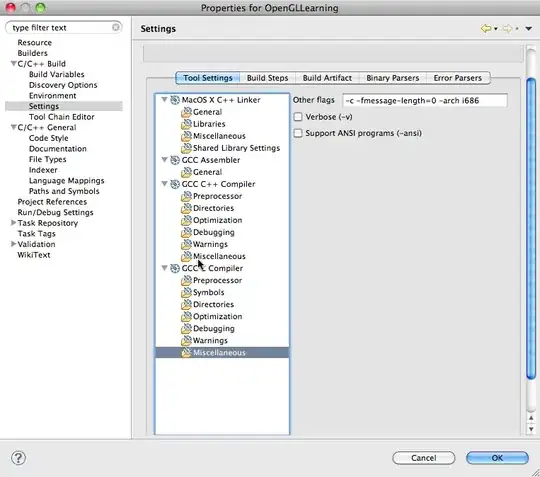This screenshot has height=477, width=540.
Task: Click the blue vertical scrollbar thumb
Action: [531, 229]
